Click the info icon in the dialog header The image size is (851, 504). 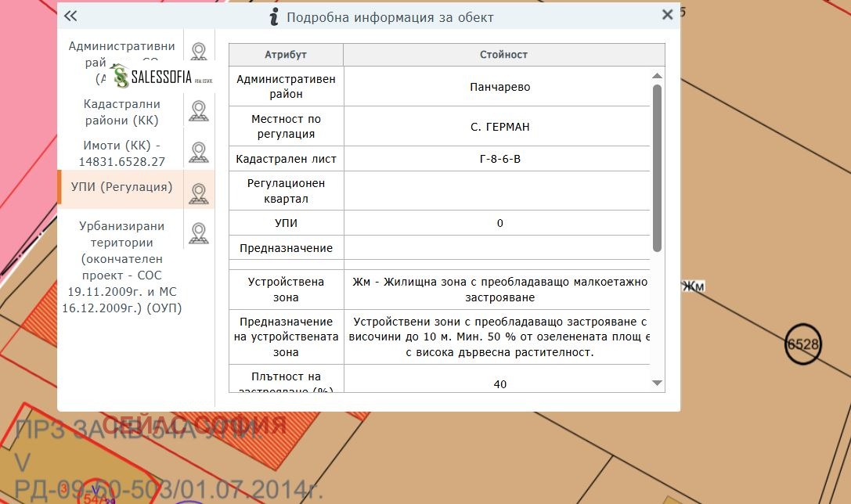pyautogui.click(x=272, y=16)
